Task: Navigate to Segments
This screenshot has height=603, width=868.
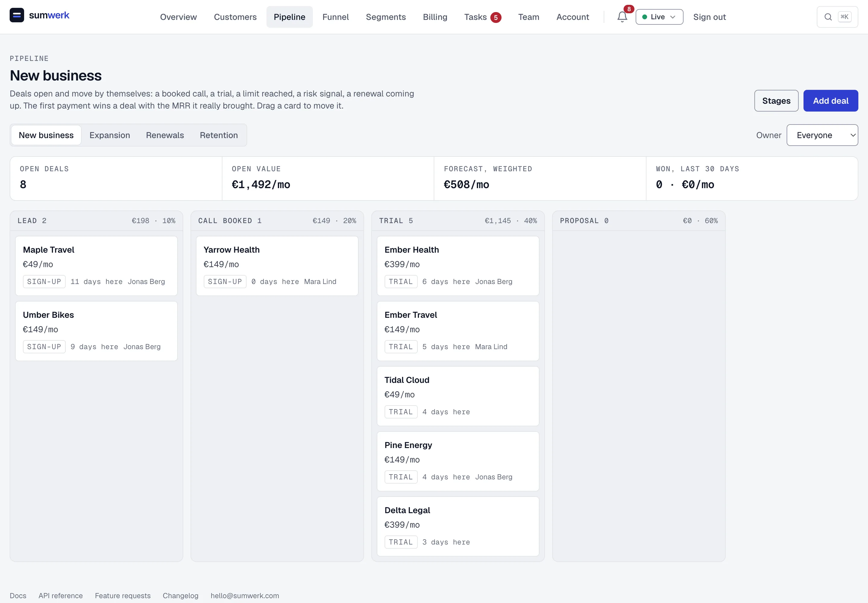Action: pos(386,17)
